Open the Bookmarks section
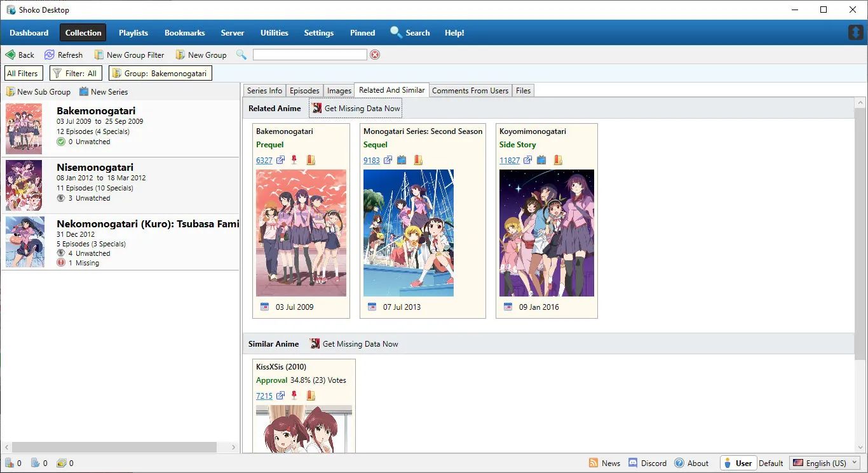868x473 pixels. pos(185,32)
